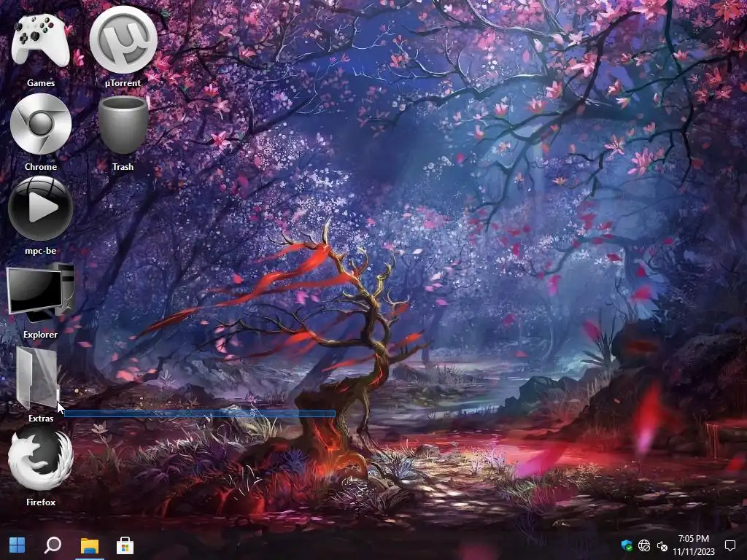Click the "µTorrent" label text
747x560 pixels.
pos(123,83)
